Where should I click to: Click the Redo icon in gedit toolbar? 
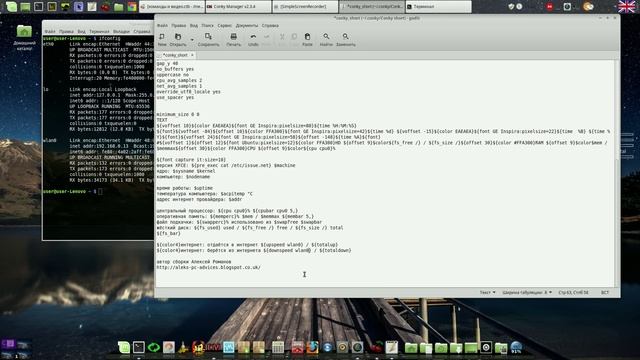point(267,37)
